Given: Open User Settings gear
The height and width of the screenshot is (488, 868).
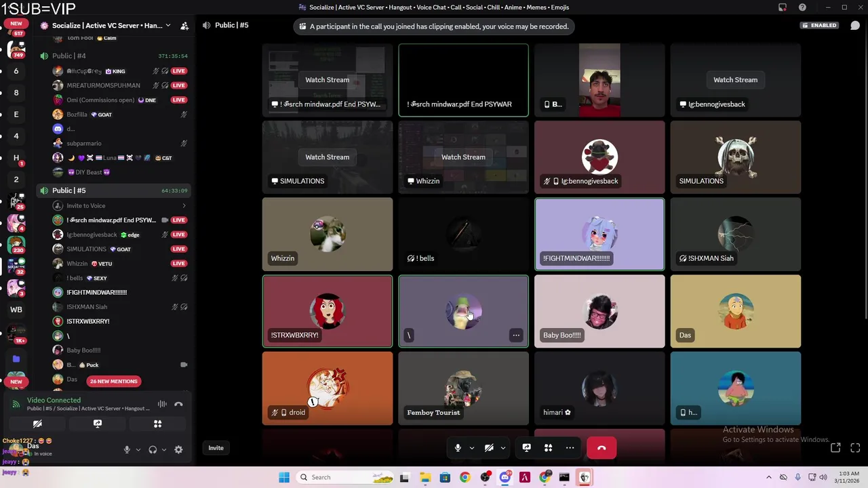Looking at the screenshot, I should [178, 449].
